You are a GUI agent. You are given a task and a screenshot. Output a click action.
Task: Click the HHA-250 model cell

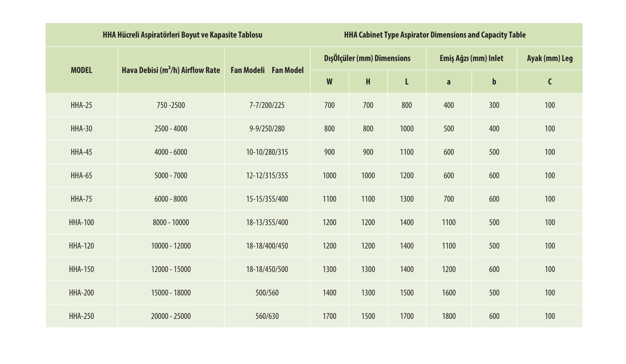point(81,316)
